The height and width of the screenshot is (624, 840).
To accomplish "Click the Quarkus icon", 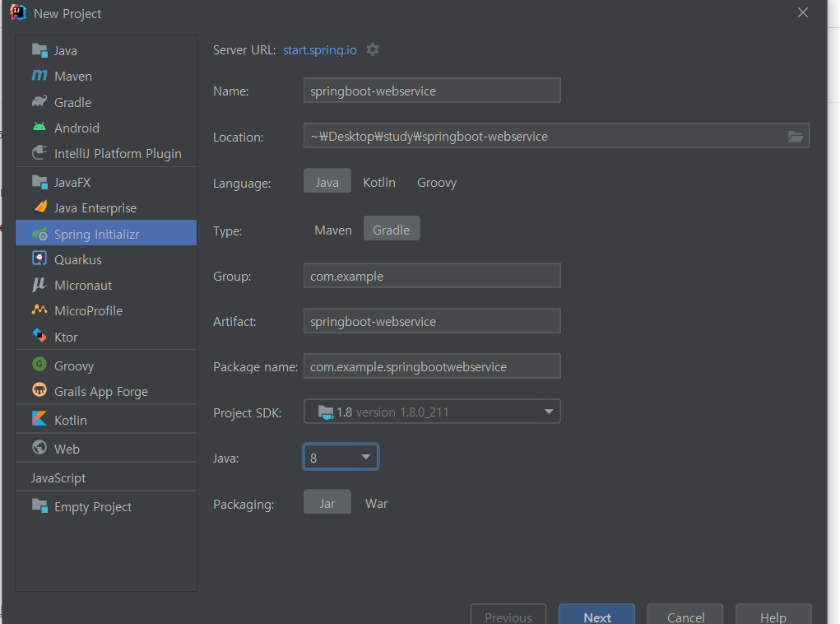I will pyautogui.click(x=39, y=258).
